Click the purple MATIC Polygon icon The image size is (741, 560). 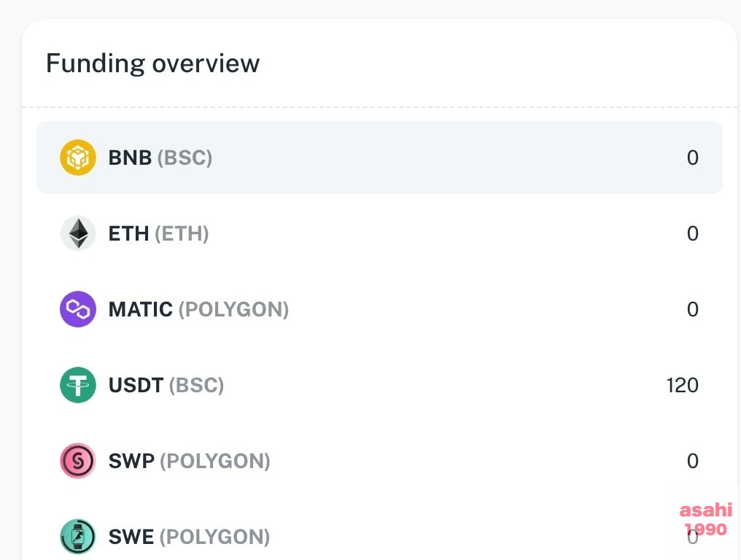pyautogui.click(x=78, y=309)
